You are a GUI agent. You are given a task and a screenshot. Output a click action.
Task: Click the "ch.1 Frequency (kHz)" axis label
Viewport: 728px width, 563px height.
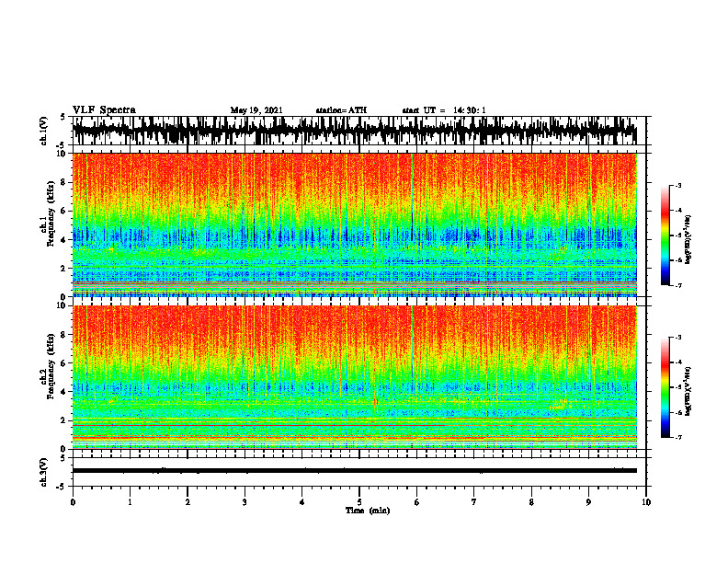(47, 213)
